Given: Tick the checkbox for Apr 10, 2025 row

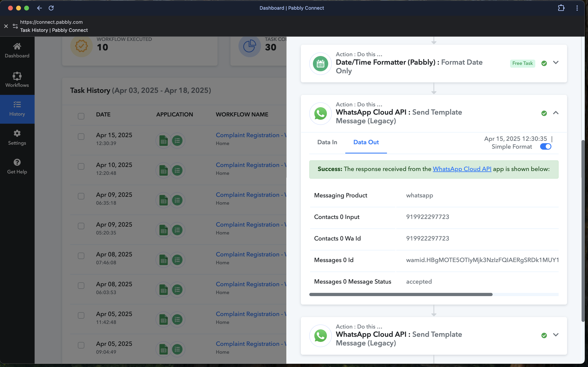Looking at the screenshot, I should (x=81, y=167).
